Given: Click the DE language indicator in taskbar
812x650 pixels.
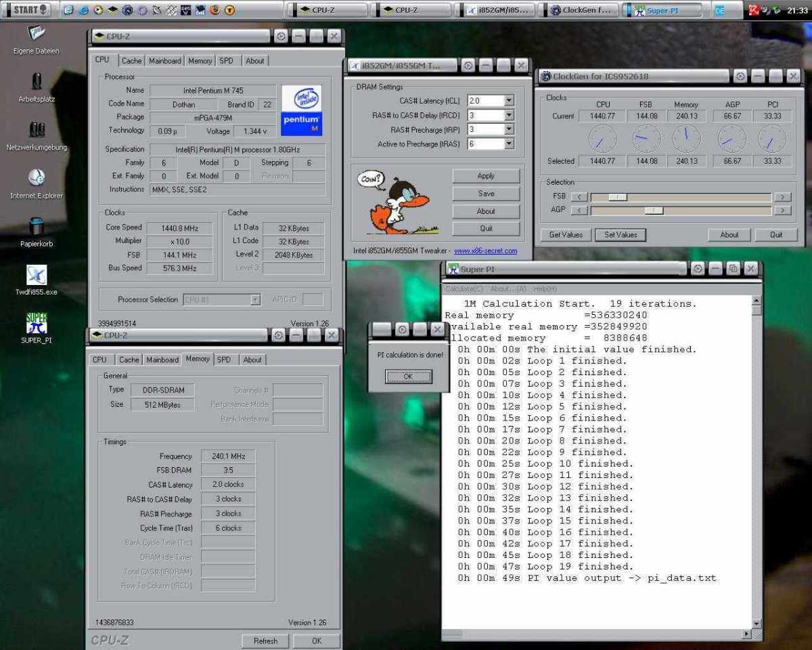Looking at the screenshot, I should (719, 10).
